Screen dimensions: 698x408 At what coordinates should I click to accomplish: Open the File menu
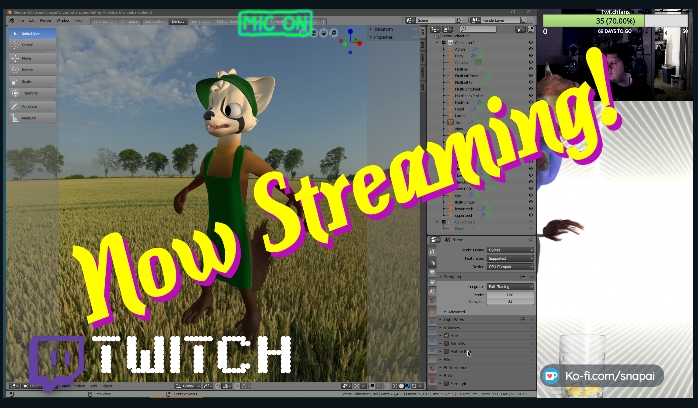click(x=20, y=21)
